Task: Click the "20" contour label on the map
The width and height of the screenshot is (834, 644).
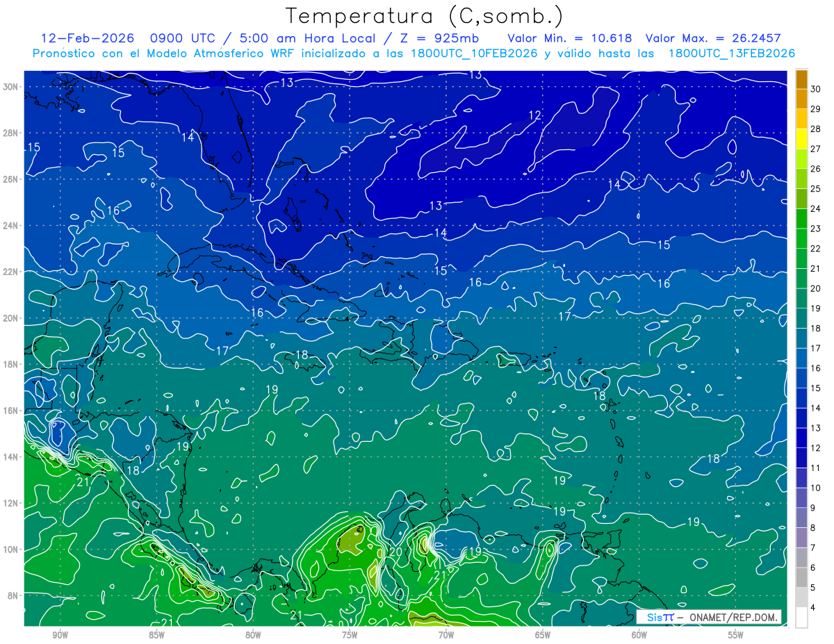Action: click(x=395, y=552)
